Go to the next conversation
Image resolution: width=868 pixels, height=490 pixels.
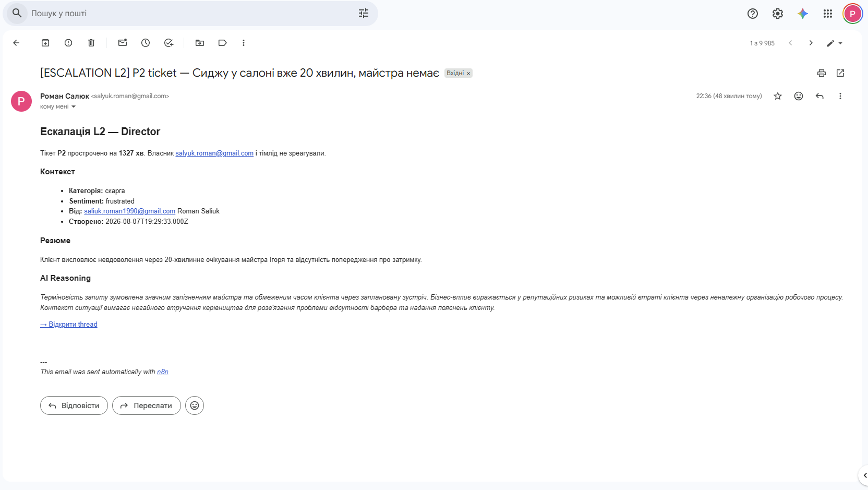(811, 43)
